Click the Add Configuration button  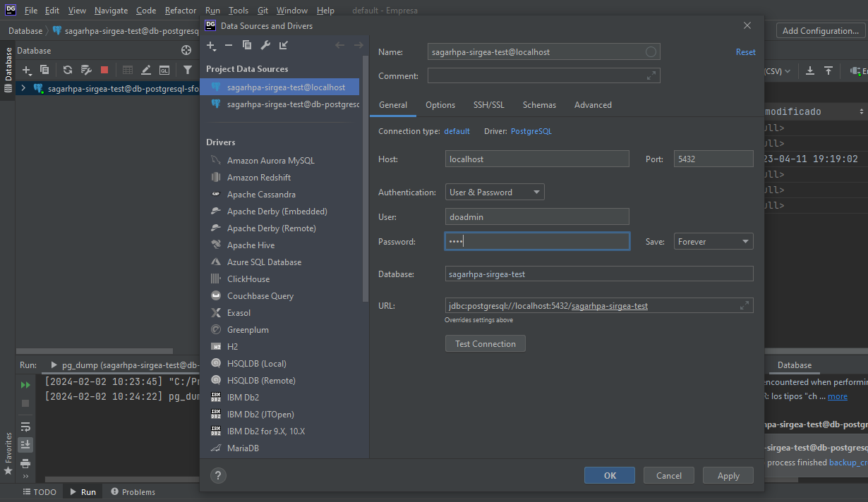point(821,30)
